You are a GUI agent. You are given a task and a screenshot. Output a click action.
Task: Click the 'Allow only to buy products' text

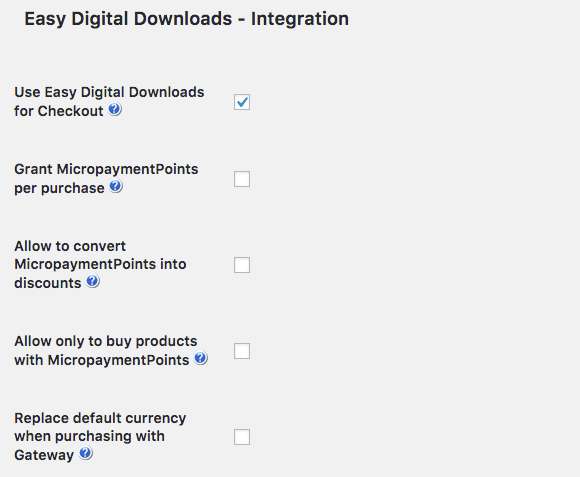106,342
